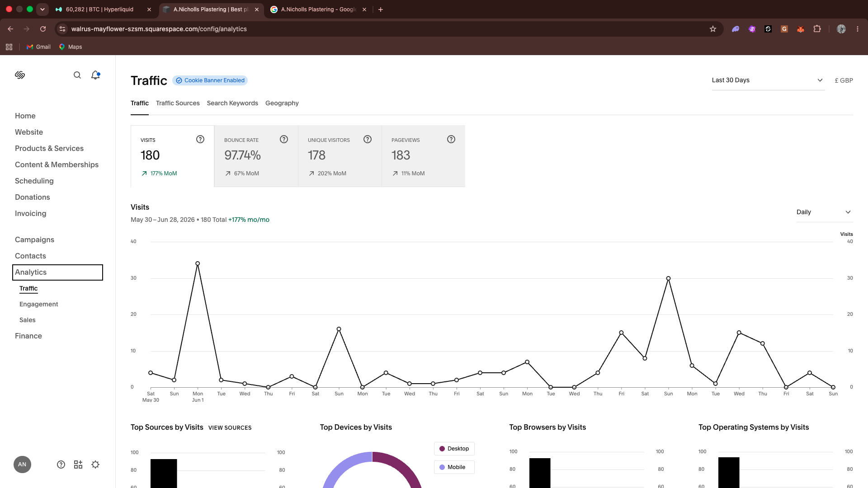Switch to the Traffic Sources tab
Image resolution: width=868 pixels, height=488 pixels.
(178, 103)
